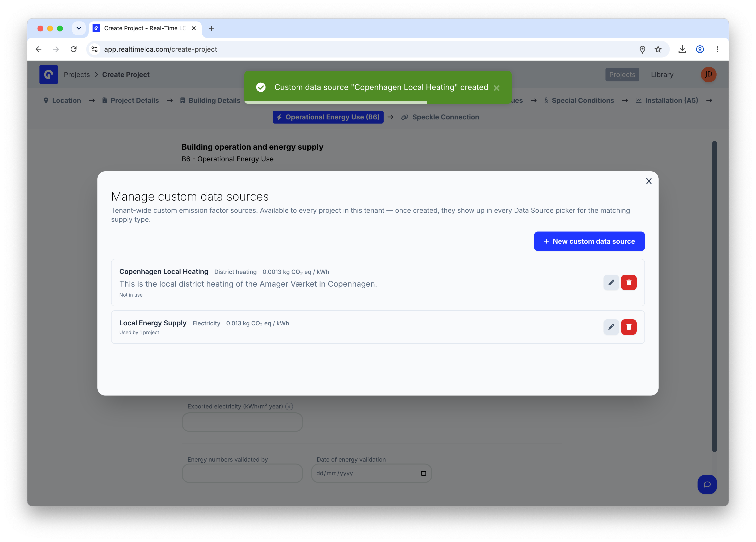This screenshot has height=542, width=756.
Task: Click the browser address bar URL
Action: 160,49
